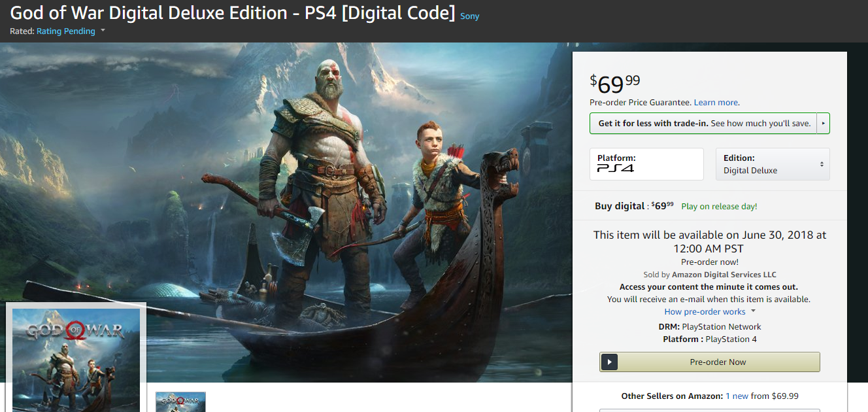Viewport: 868px width, 412px height.
Task: Open the God of War cover art thumbnail
Action: coord(76,360)
